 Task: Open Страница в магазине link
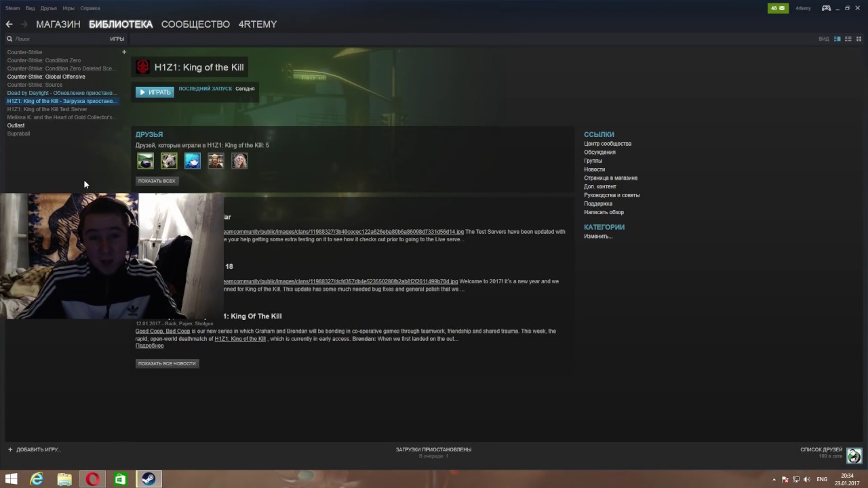click(x=610, y=178)
